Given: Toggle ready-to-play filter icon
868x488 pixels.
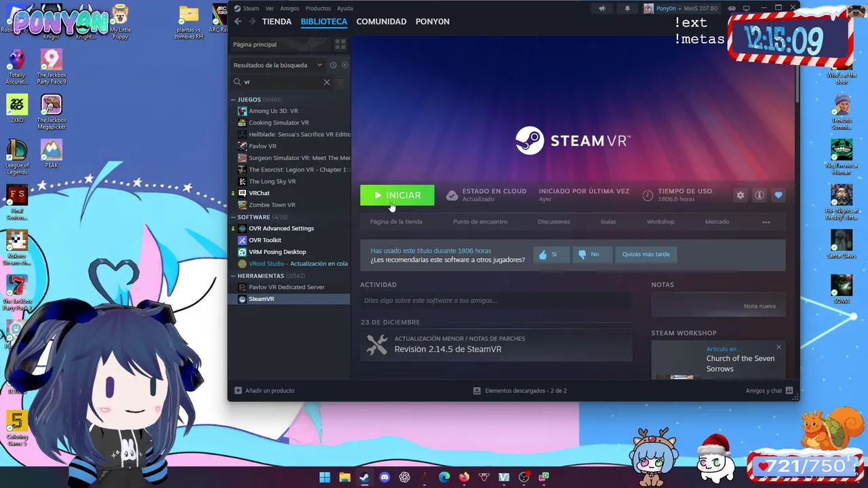Looking at the screenshot, I should coord(344,65).
